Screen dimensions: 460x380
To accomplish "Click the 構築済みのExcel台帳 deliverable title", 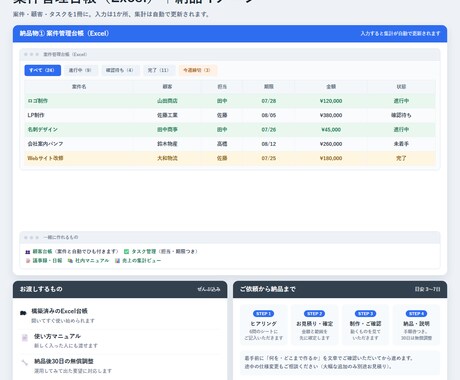I will 59,311.
